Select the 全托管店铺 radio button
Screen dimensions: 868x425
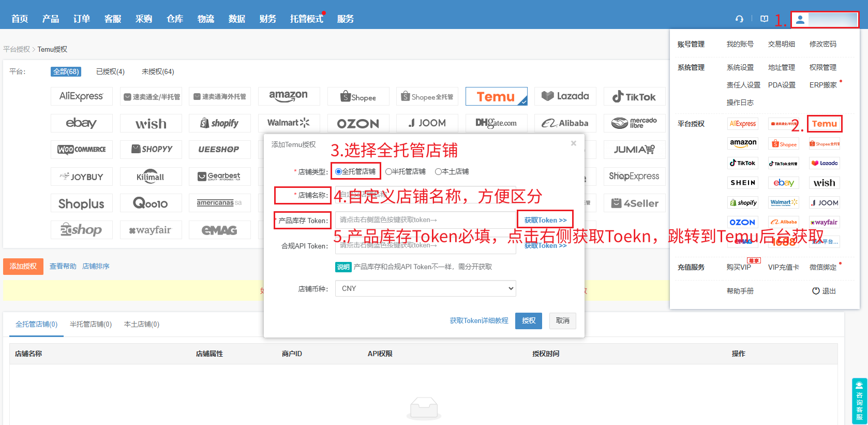338,172
